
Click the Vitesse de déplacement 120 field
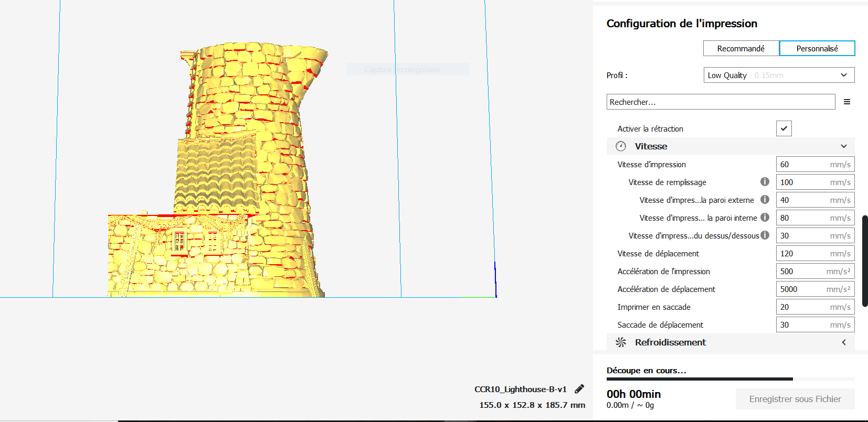815,253
